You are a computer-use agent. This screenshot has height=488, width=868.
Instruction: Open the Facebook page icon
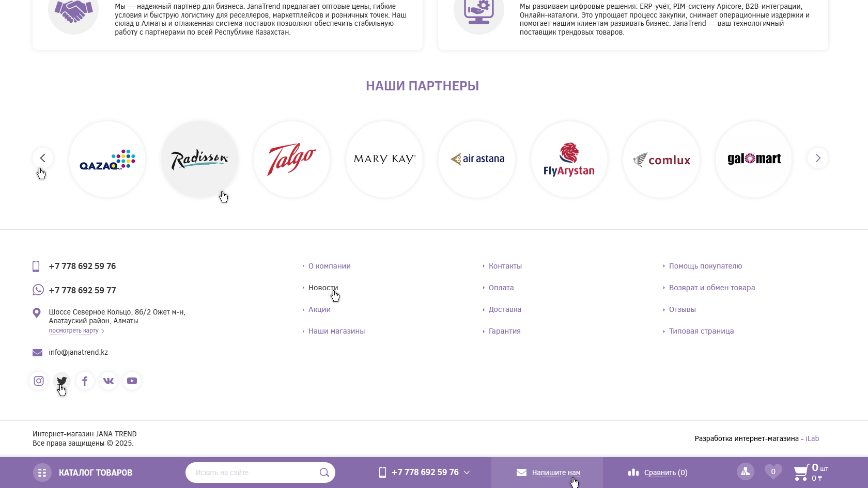[x=85, y=381]
